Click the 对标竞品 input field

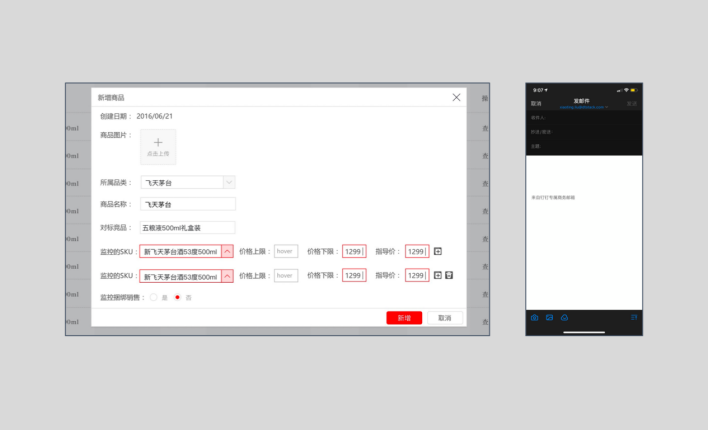point(187,228)
